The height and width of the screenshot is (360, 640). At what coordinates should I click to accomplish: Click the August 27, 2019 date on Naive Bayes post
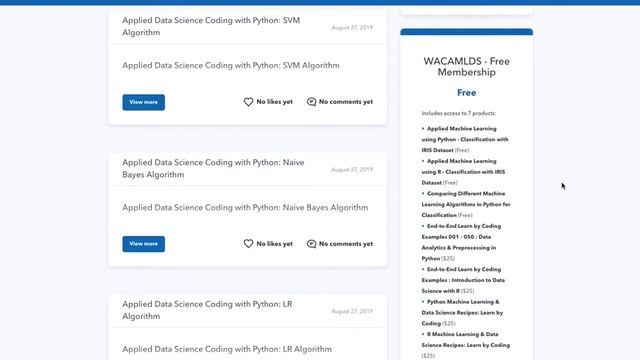pos(352,169)
